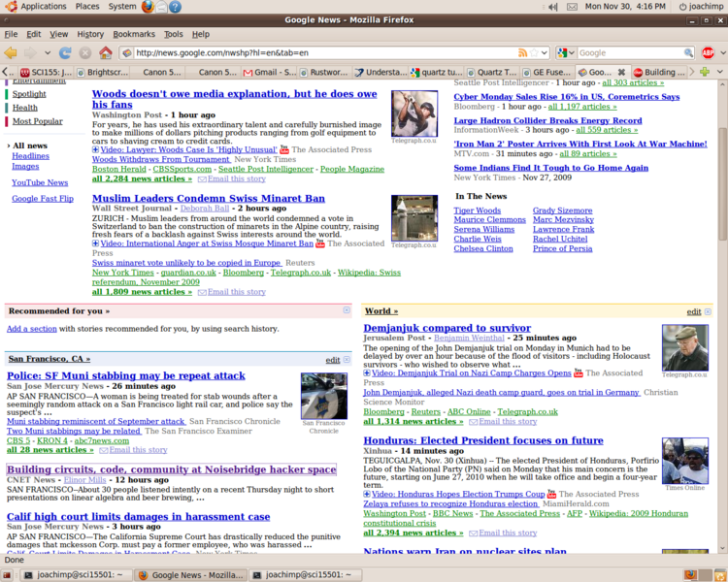
Task: Click the Stop loading icon
Action: pos(85,53)
